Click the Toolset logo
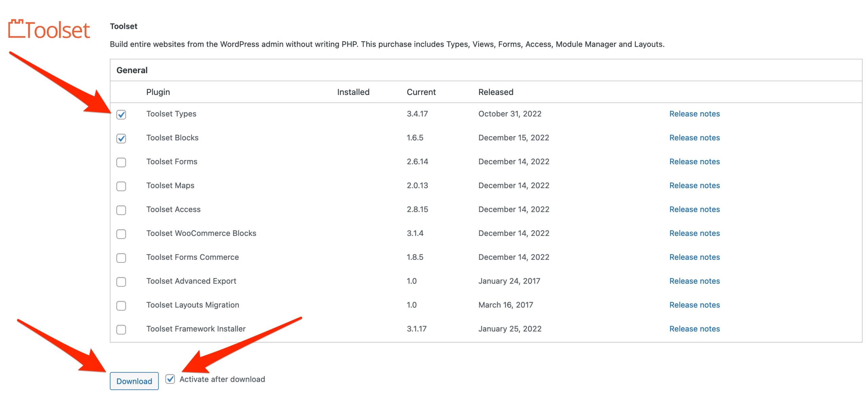 pyautogui.click(x=49, y=29)
